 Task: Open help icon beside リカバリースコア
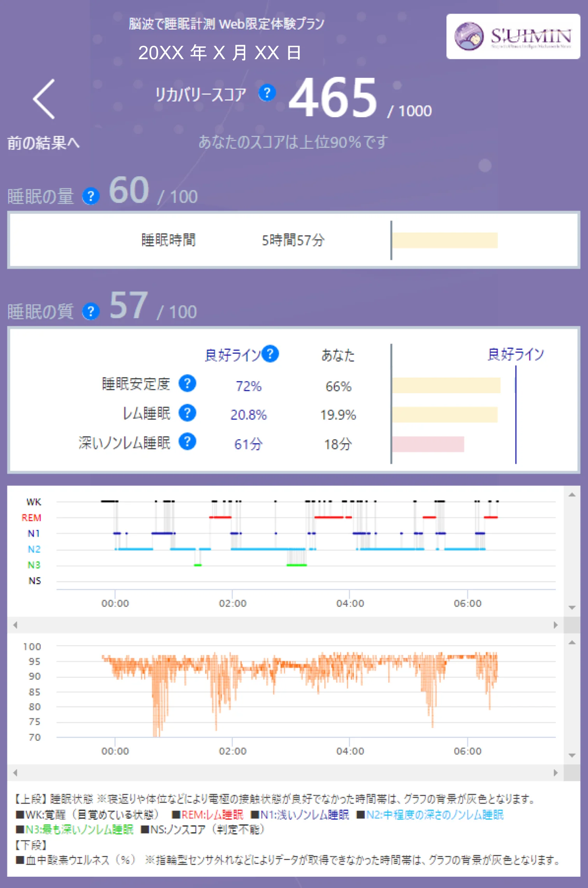tap(267, 93)
